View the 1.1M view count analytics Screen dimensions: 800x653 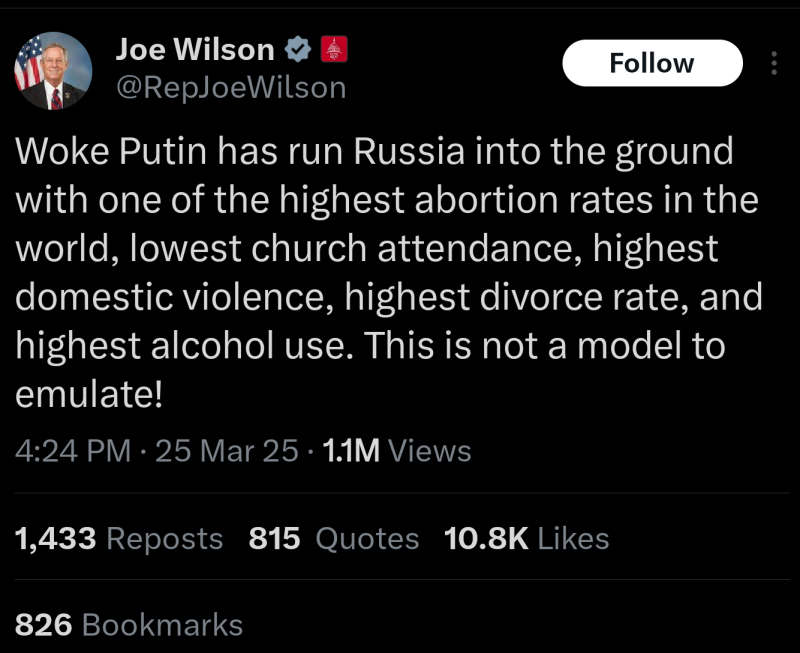(350, 451)
